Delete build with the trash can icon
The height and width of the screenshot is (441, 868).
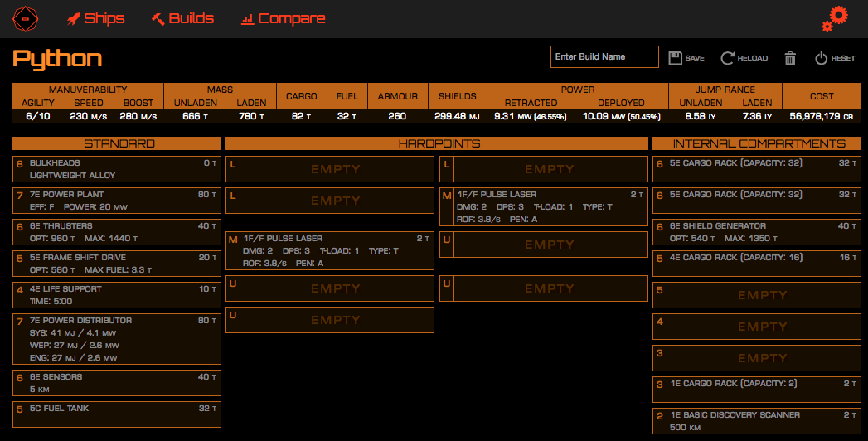791,57
